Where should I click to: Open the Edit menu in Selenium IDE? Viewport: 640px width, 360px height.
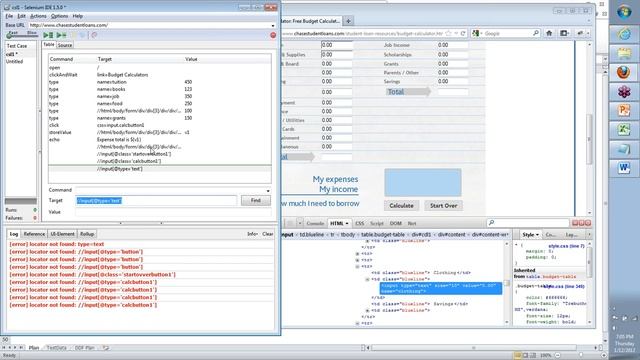pyautogui.click(x=21, y=16)
